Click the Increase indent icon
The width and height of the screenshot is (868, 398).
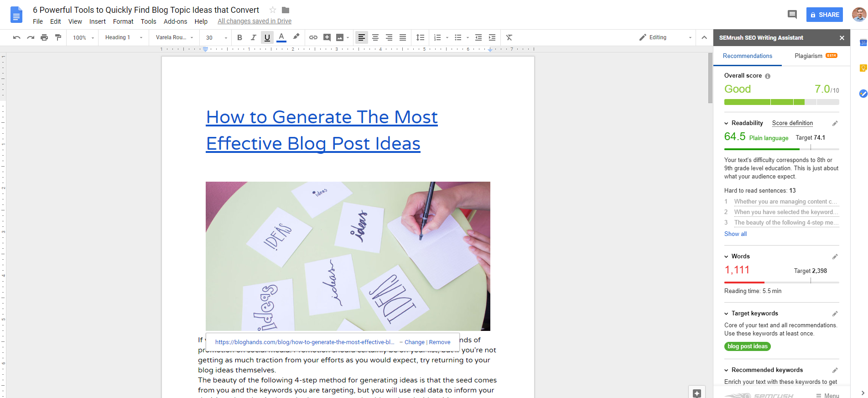coord(492,37)
